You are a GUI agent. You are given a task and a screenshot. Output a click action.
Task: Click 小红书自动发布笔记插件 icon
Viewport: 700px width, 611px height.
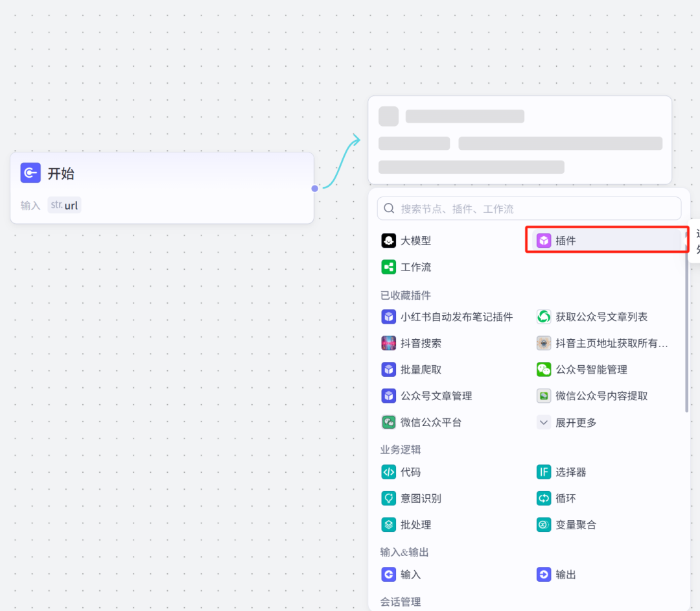coord(388,317)
